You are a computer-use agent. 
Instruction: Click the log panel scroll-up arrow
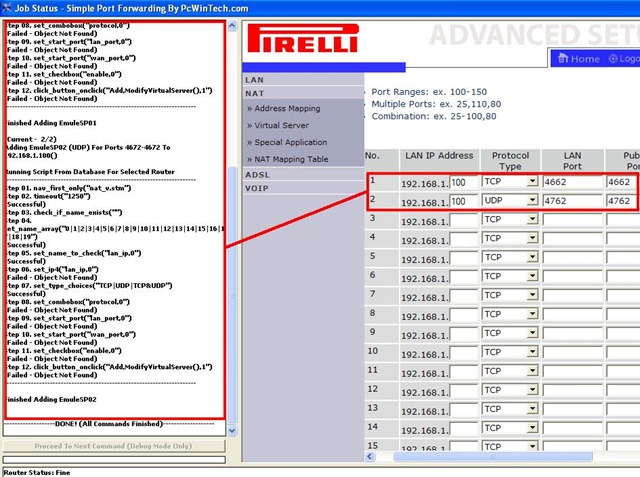(232, 26)
